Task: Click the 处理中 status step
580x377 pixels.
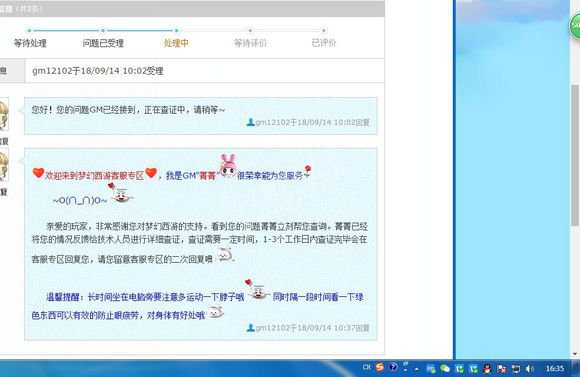Action: coord(176,43)
